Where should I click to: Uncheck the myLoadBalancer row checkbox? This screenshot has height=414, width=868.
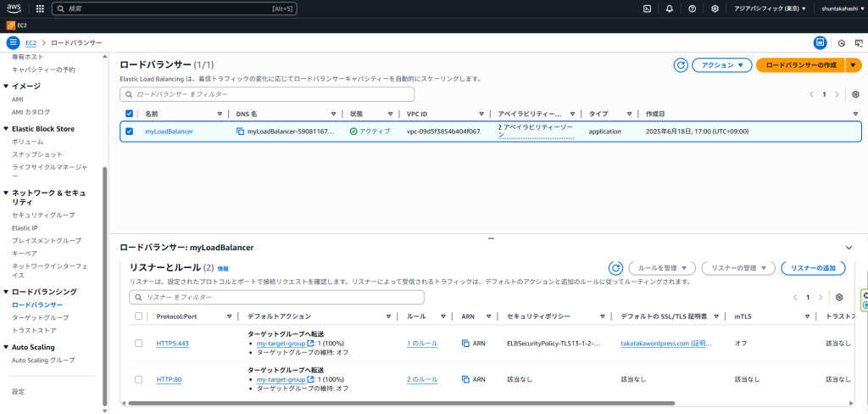tap(130, 131)
